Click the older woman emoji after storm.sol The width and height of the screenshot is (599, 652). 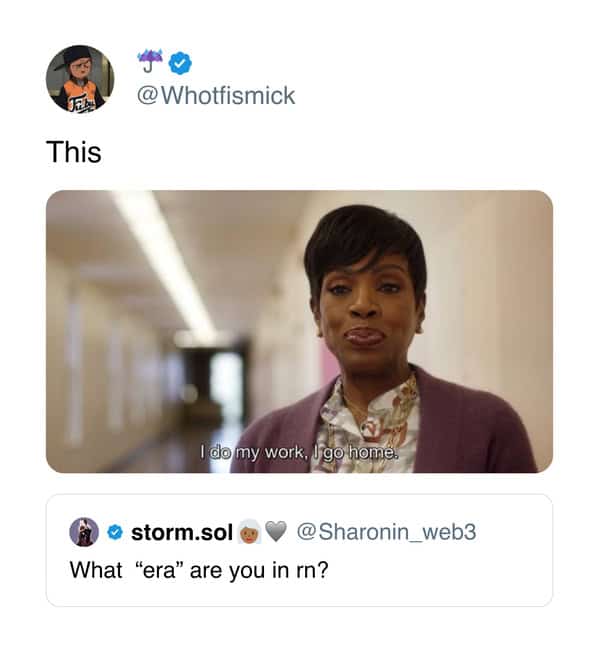click(249, 532)
